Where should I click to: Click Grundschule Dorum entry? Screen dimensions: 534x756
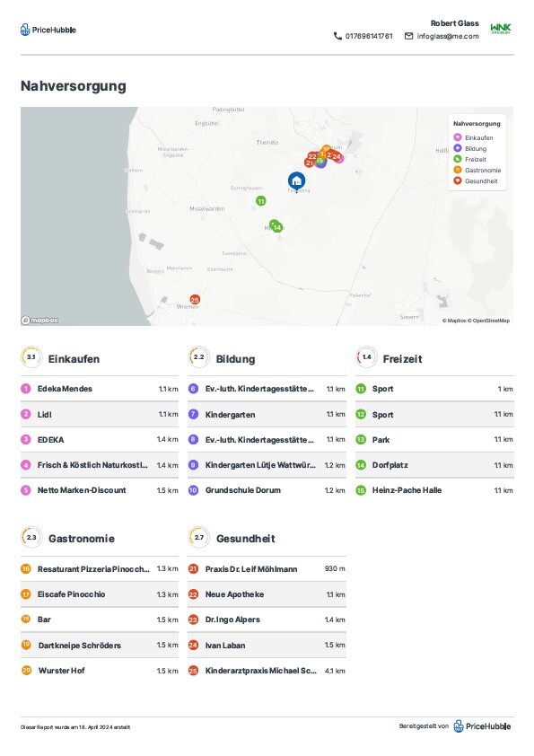[267, 490]
